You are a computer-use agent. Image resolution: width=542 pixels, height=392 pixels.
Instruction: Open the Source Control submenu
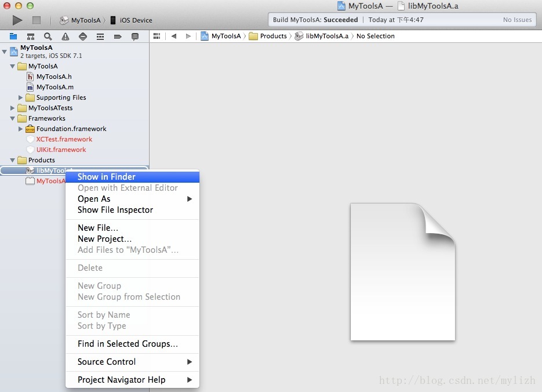click(x=132, y=362)
